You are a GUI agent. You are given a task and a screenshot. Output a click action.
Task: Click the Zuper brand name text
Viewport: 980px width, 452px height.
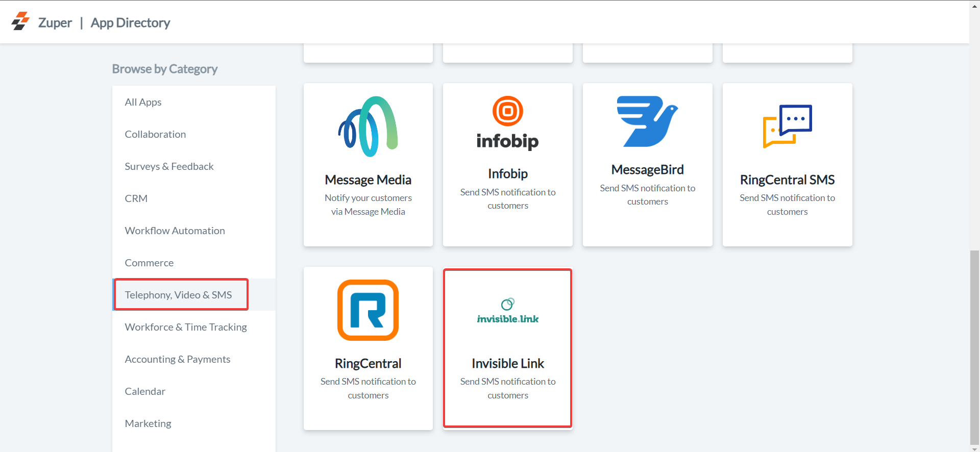point(55,23)
